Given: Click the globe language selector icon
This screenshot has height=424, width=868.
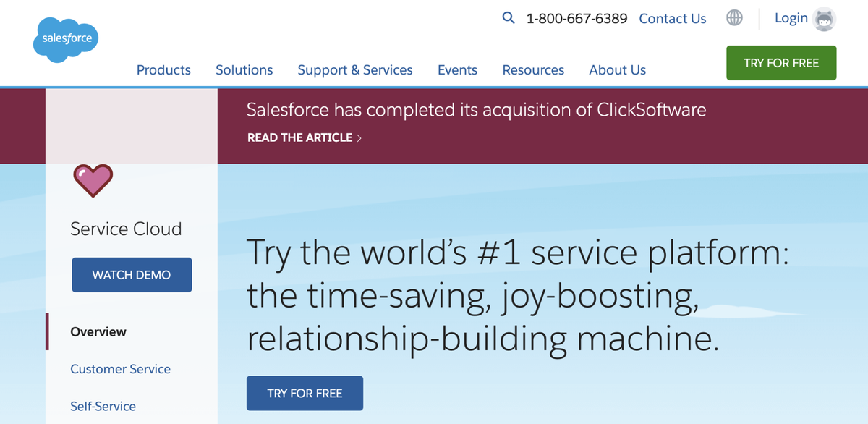Looking at the screenshot, I should tap(734, 19).
